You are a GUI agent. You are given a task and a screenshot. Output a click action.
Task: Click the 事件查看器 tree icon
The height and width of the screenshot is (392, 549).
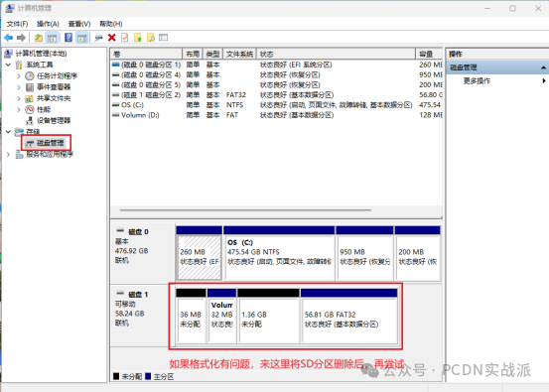pyautogui.click(x=30, y=87)
